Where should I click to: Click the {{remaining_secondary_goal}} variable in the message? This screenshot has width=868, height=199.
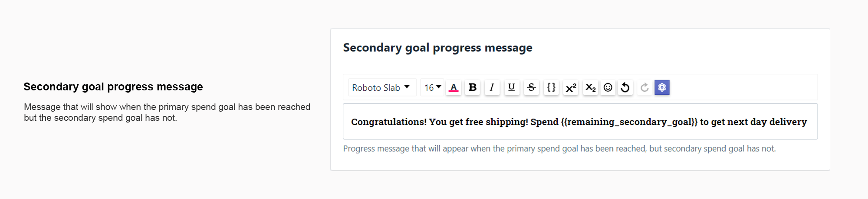point(629,122)
